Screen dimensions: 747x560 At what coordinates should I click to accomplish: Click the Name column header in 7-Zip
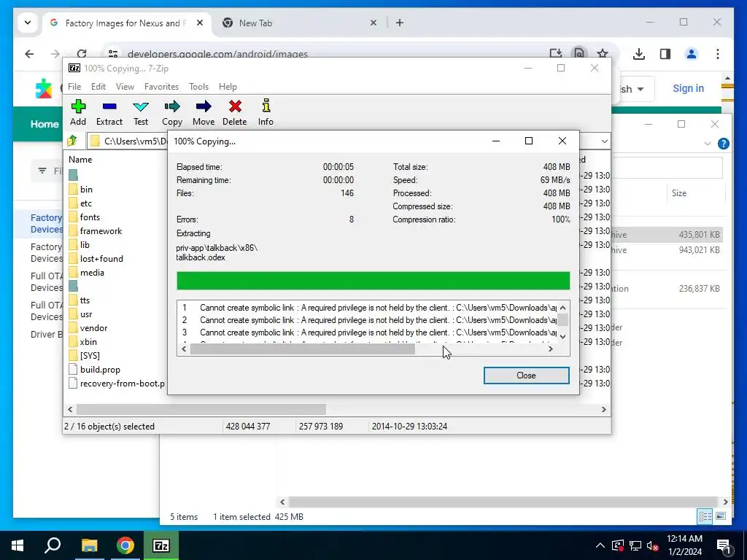(x=80, y=160)
